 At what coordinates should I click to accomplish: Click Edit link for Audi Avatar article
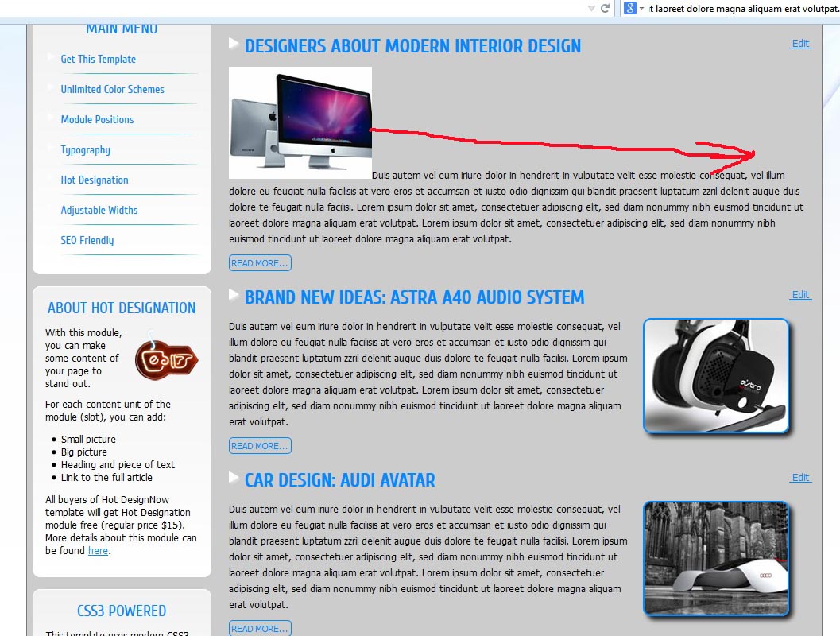800,478
